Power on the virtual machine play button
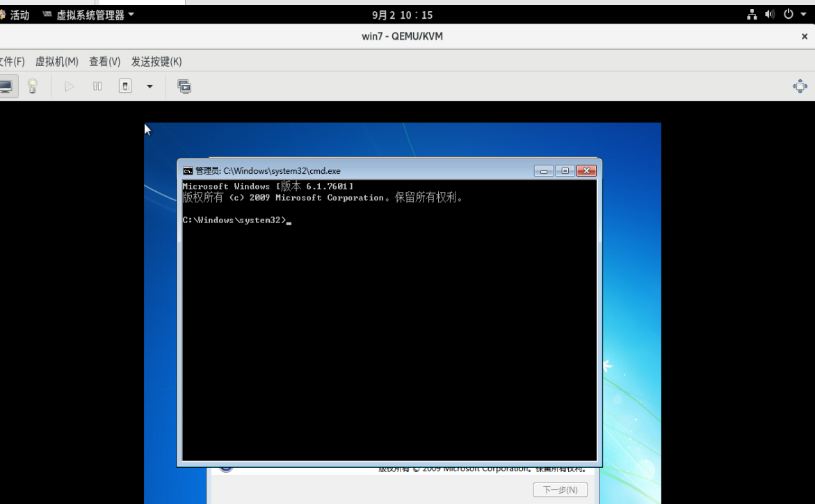This screenshot has height=504, width=815. (69, 86)
